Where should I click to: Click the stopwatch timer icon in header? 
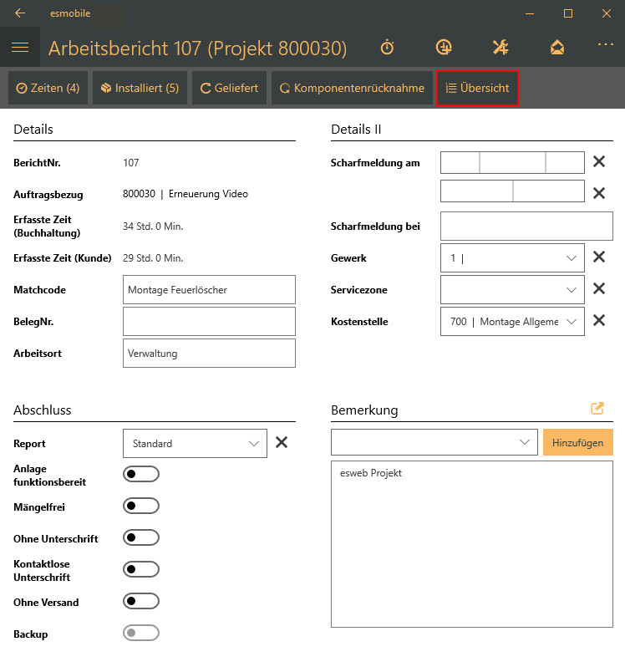pyautogui.click(x=387, y=48)
